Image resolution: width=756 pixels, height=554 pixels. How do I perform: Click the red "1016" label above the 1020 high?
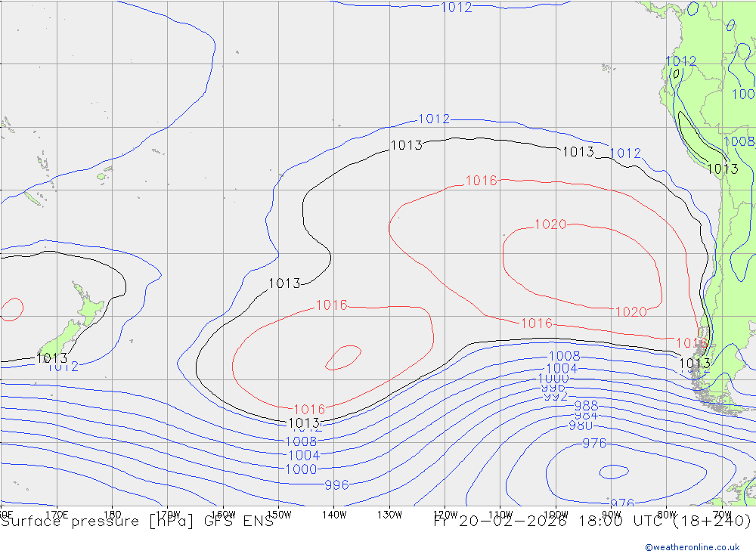tap(481, 181)
